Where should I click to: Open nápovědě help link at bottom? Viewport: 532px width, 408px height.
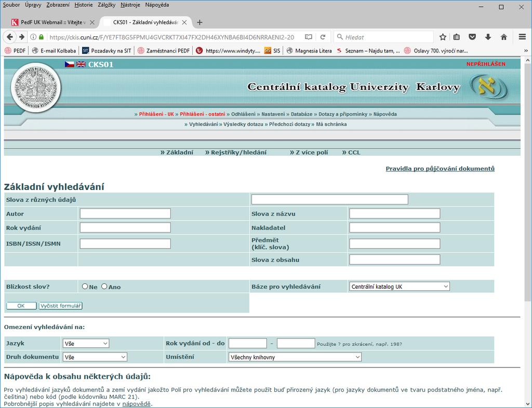click(x=137, y=404)
